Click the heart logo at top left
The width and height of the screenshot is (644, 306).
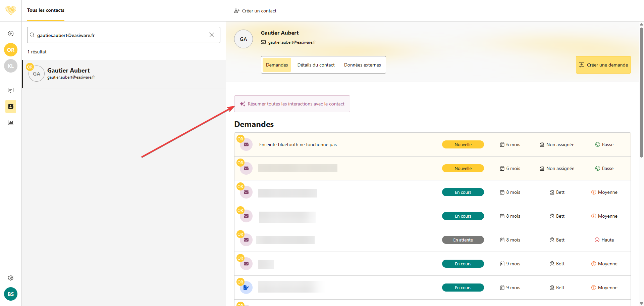[11, 10]
